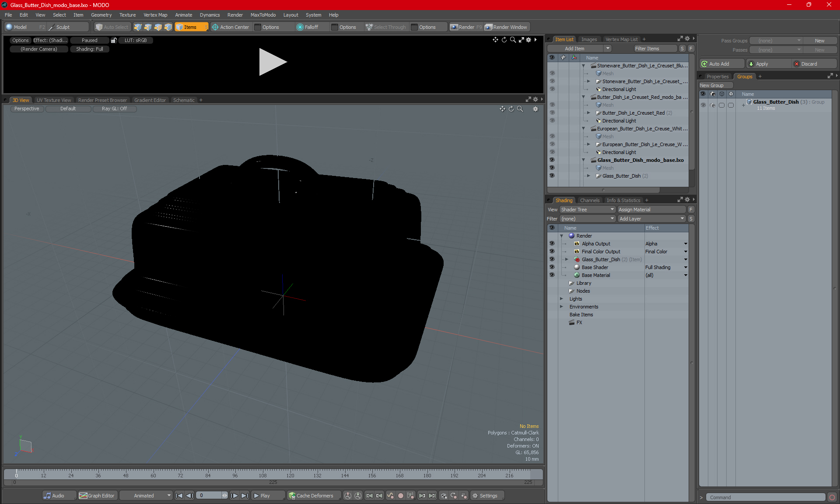Hide the Glass_Butter_Dish_modo_base.lxo scene item
Image resolution: width=840 pixels, height=504 pixels.
click(x=552, y=160)
